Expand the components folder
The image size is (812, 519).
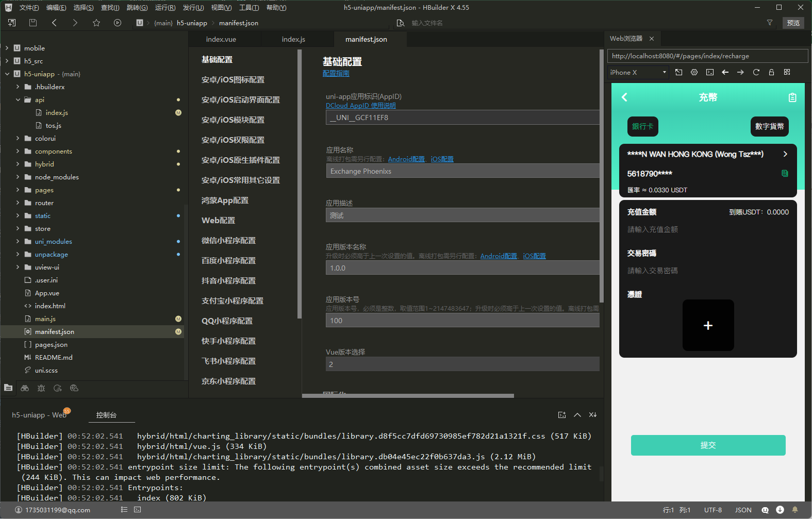point(18,151)
